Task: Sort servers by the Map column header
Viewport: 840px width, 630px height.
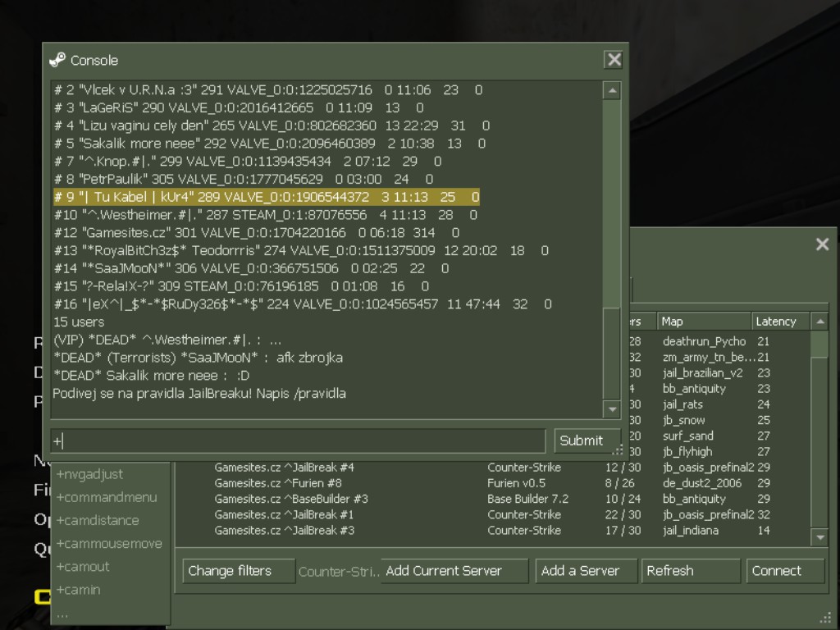Action: [x=703, y=322]
